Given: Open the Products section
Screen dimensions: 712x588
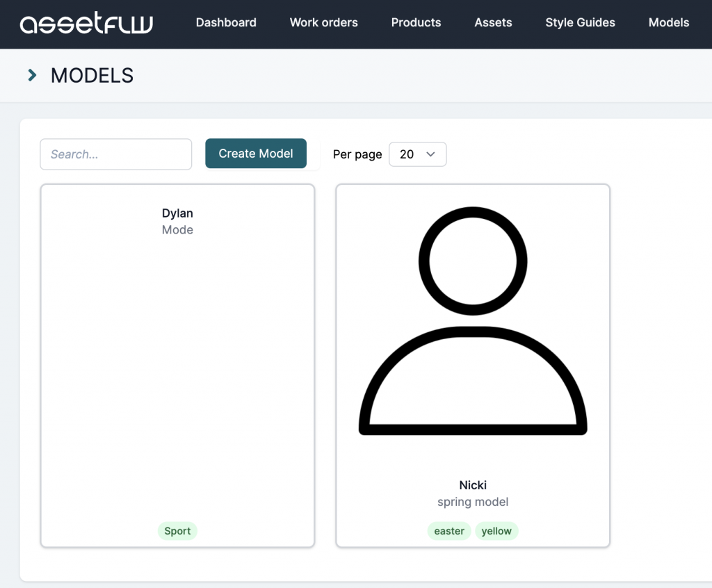Looking at the screenshot, I should point(416,23).
